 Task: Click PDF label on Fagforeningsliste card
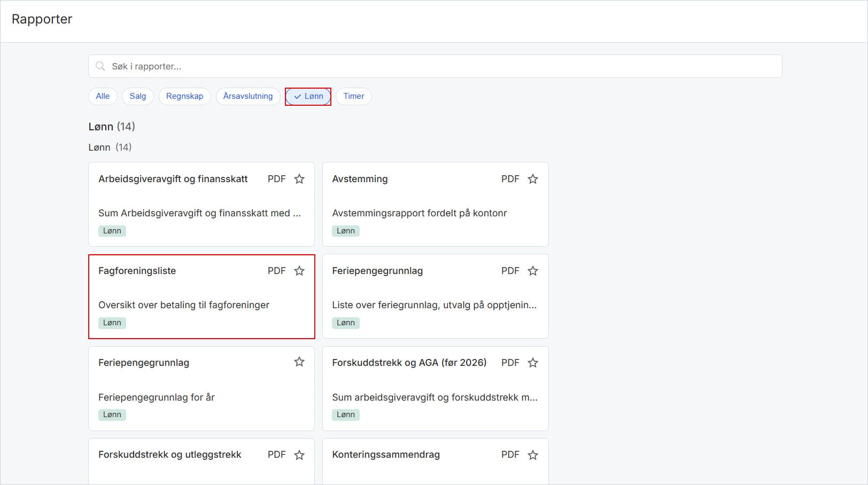pos(277,271)
